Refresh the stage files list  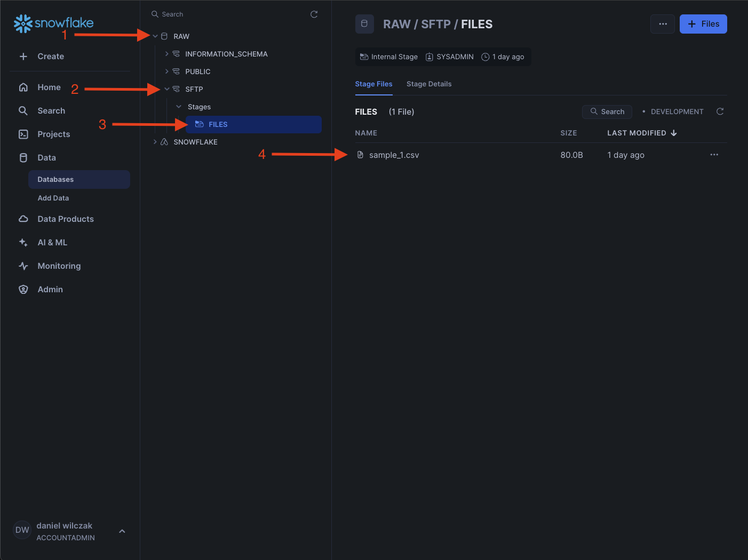pos(720,111)
